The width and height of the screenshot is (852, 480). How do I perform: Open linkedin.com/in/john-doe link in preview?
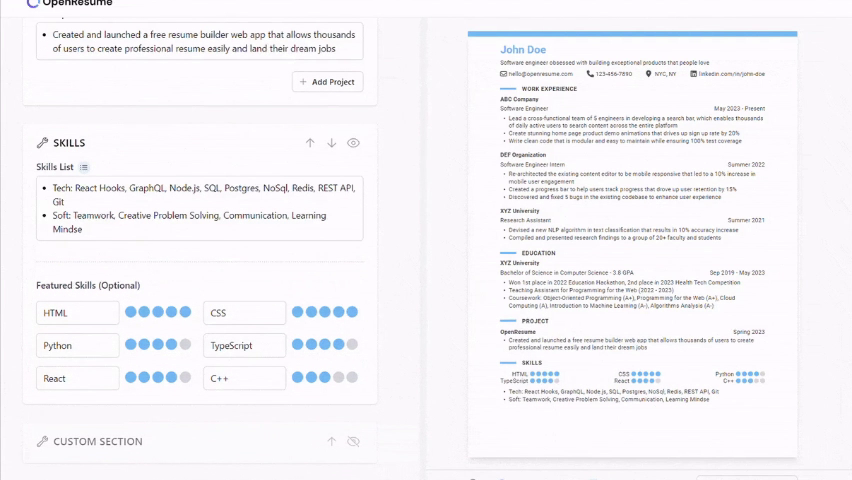731,74
